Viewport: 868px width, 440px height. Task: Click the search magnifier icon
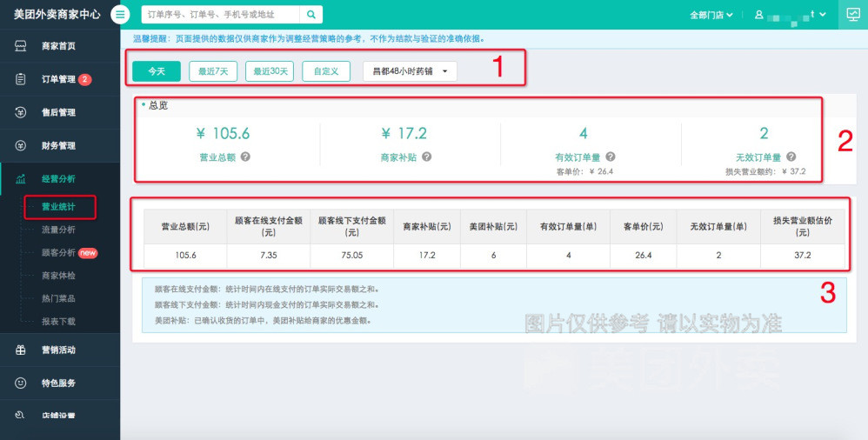310,15
